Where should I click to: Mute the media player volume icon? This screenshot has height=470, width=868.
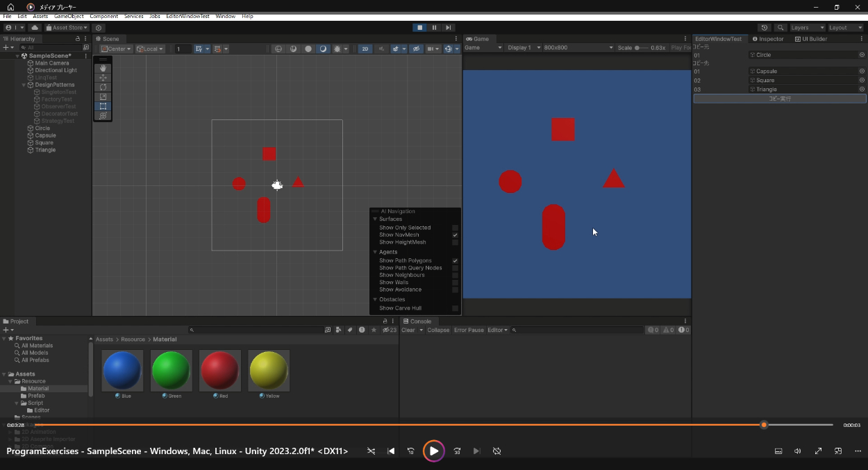[798, 451]
